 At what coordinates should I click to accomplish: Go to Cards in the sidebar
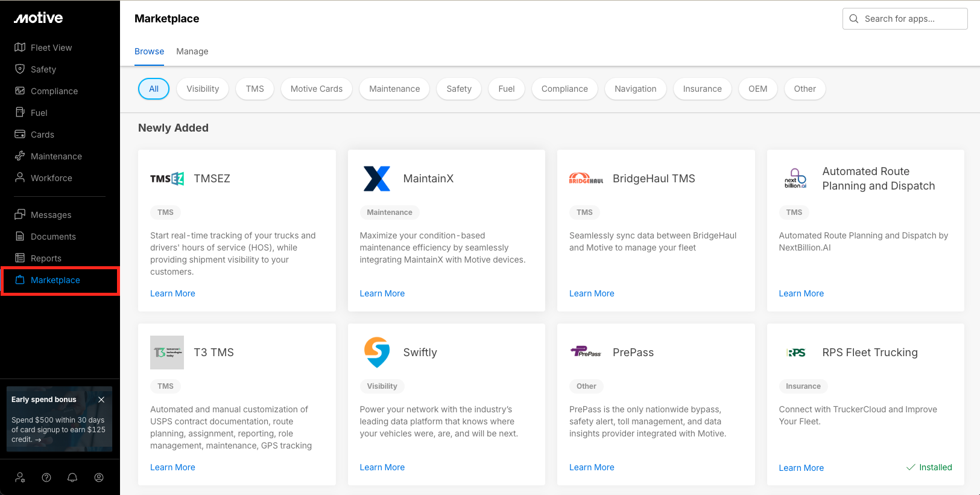(x=42, y=135)
